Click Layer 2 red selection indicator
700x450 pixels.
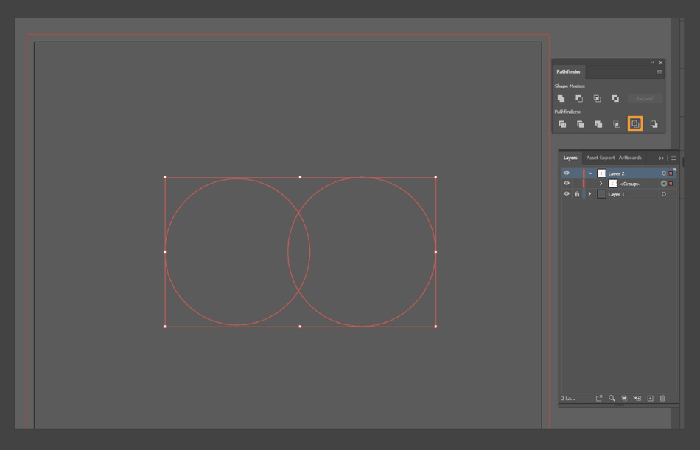tap(671, 173)
